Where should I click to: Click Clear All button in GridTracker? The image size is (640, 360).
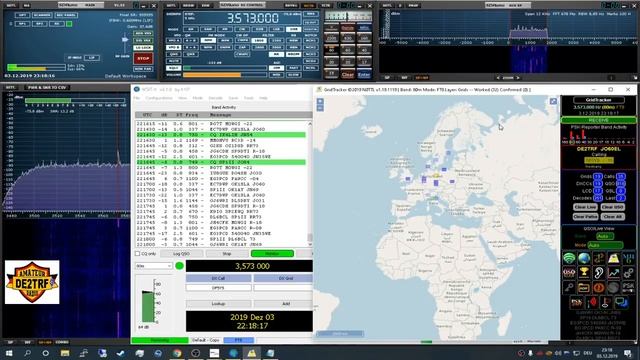[x=612, y=217]
